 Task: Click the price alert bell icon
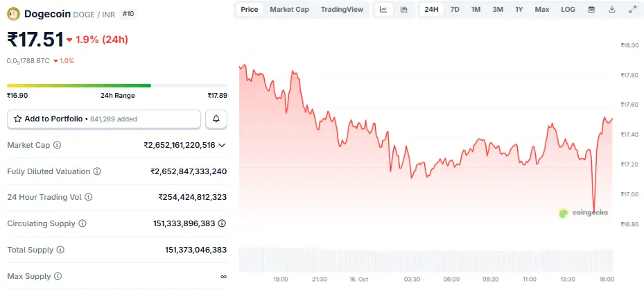tap(216, 119)
